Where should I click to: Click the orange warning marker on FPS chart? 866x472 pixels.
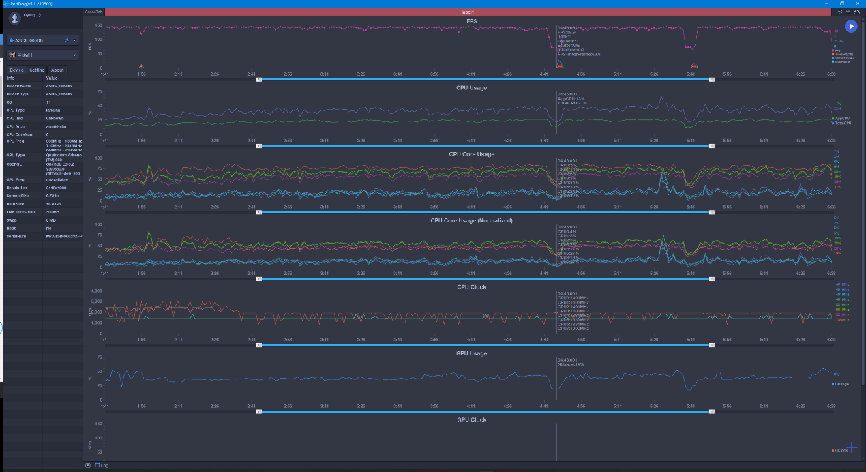[141, 66]
